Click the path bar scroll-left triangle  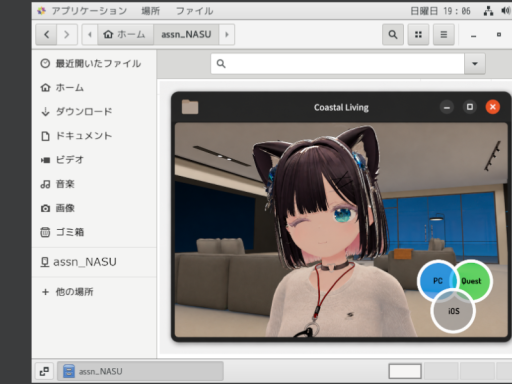[x=90, y=34]
